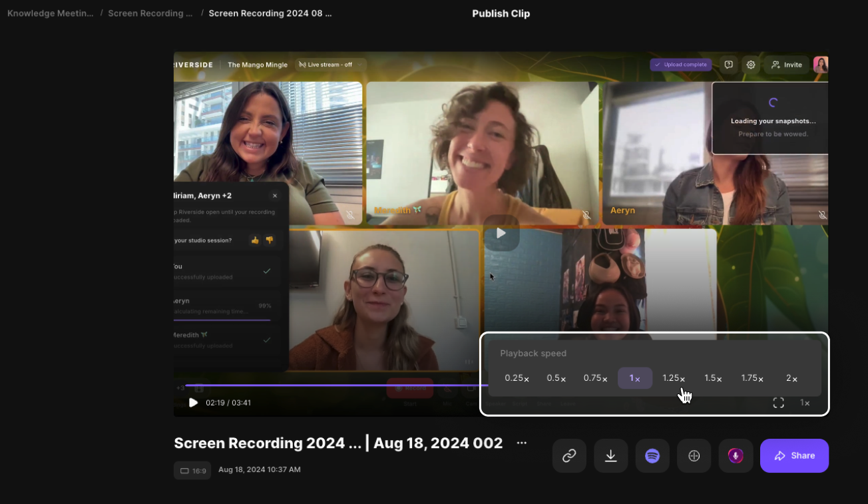868x504 pixels.
Task: Select 0.5x playback speed
Action: 556,378
